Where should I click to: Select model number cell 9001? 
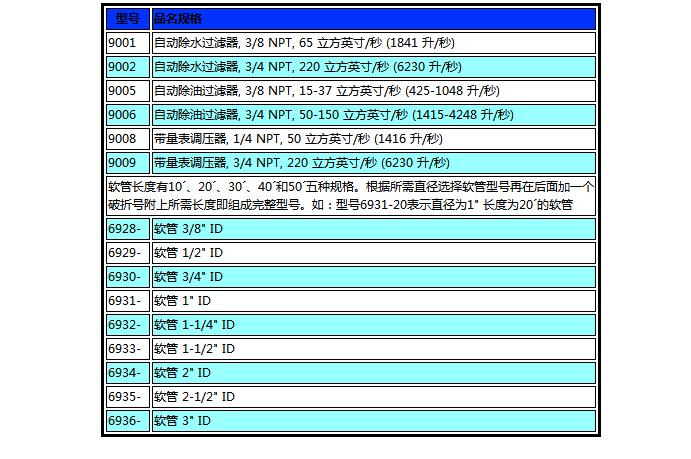(128, 43)
